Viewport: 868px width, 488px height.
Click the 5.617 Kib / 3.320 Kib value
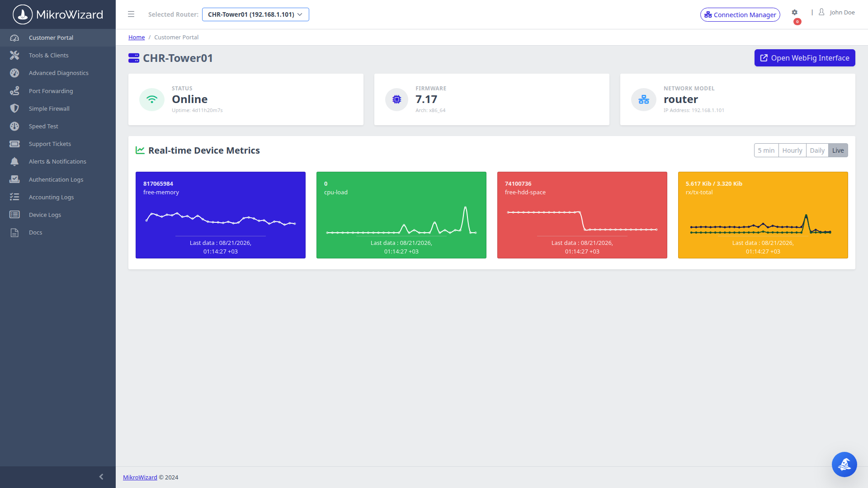point(714,183)
